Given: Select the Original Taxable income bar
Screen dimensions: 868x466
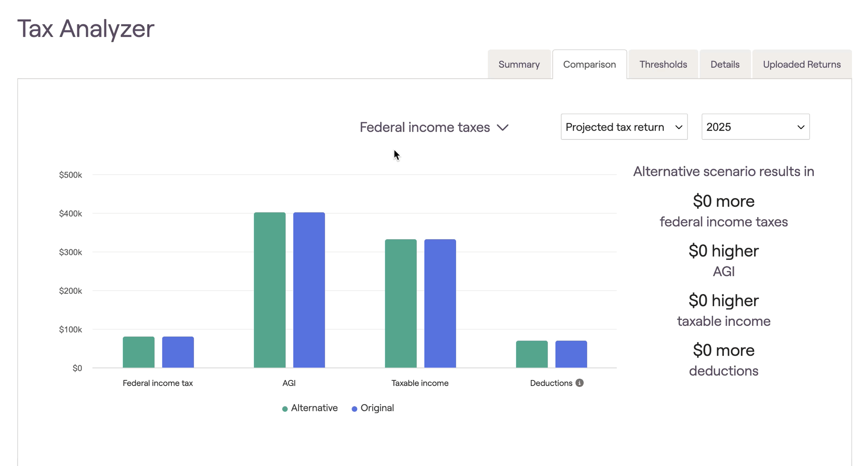Looking at the screenshot, I should [x=440, y=304].
